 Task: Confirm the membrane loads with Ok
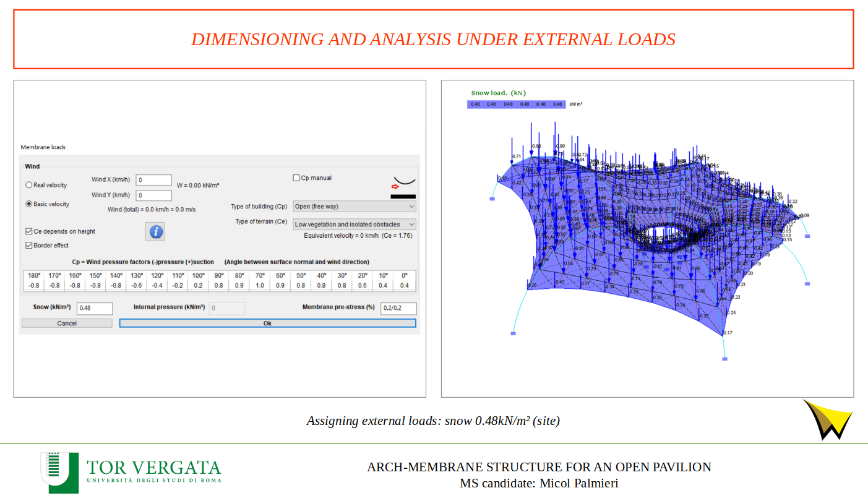pyautogui.click(x=267, y=323)
